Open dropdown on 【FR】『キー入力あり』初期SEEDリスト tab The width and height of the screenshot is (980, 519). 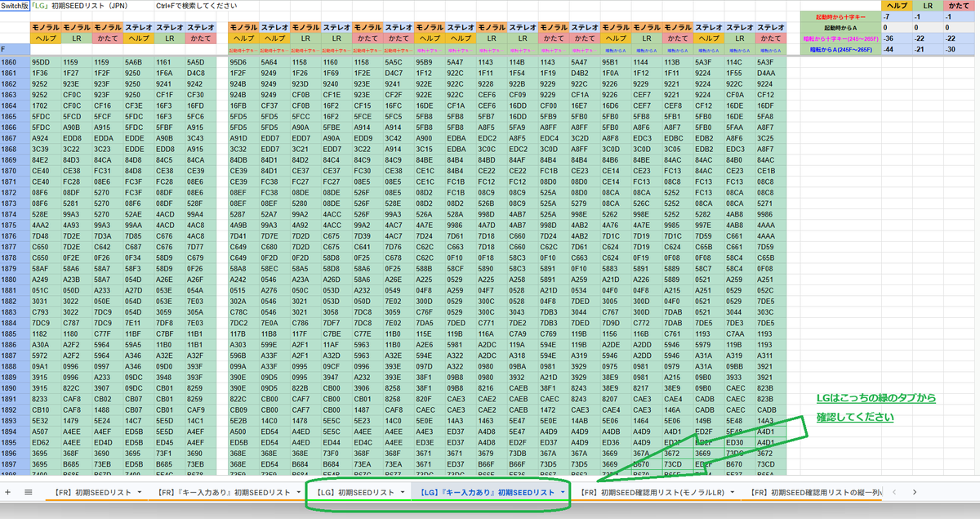(x=299, y=492)
